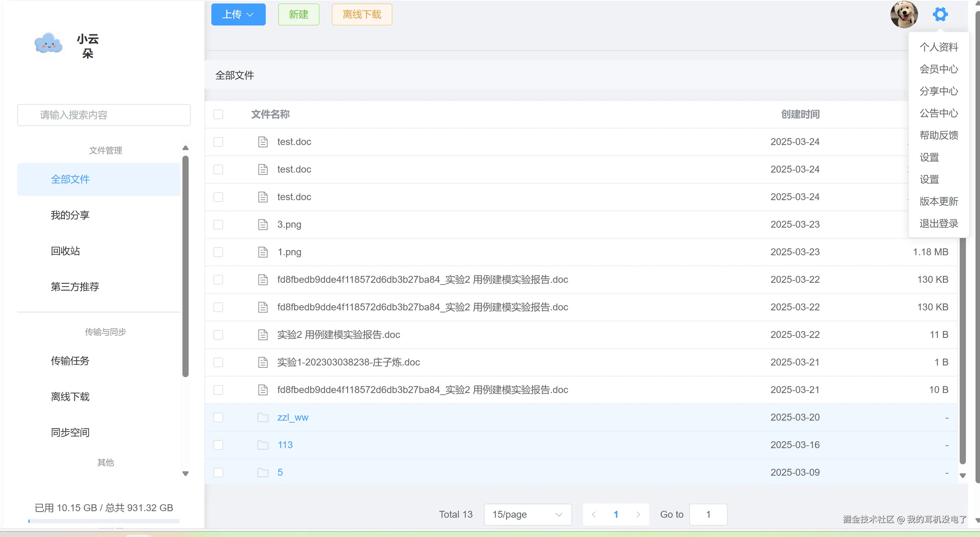Click the cloud logo icon
The height and width of the screenshot is (537, 980).
[x=48, y=44]
